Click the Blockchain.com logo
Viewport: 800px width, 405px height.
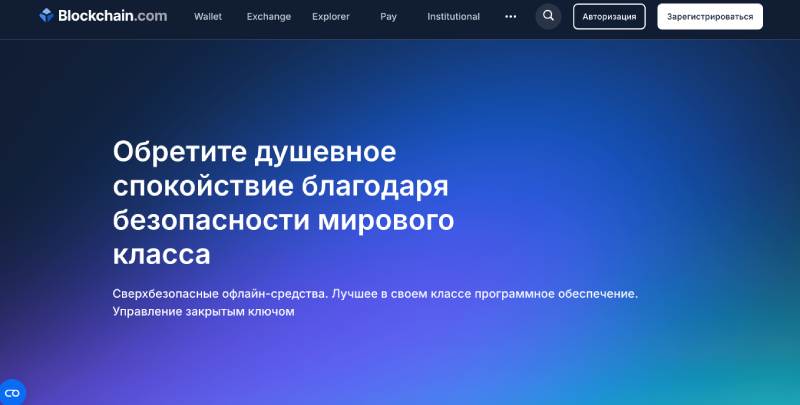click(x=103, y=16)
